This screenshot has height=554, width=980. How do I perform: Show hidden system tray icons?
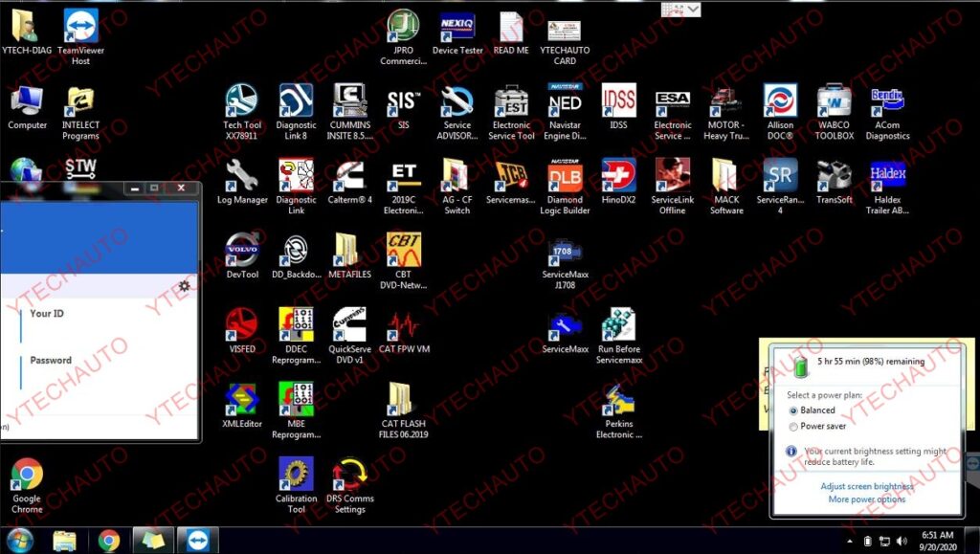pyautogui.click(x=850, y=541)
